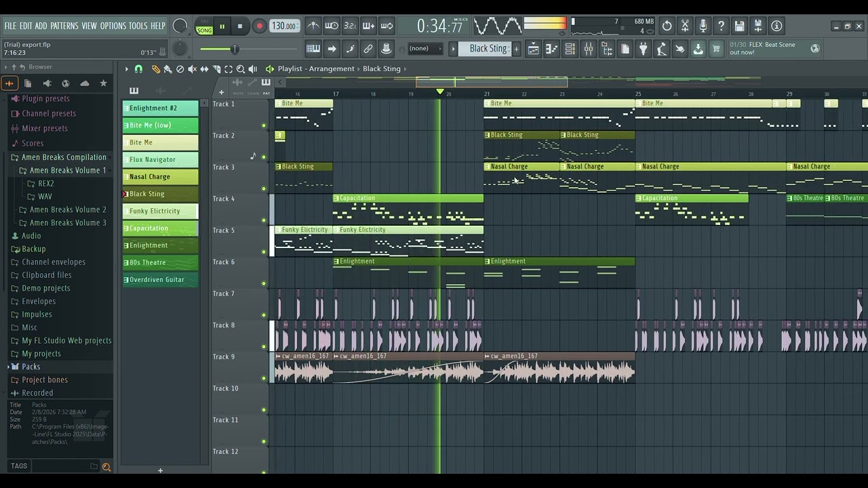
Task: Activate the Select tool in Playlist toolbar
Action: (229, 69)
